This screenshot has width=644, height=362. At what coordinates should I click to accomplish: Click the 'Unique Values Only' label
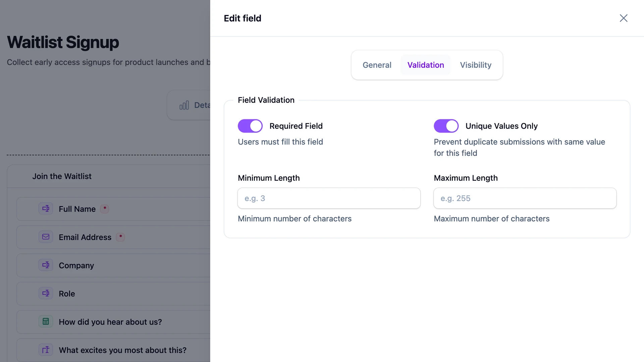pyautogui.click(x=501, y=126)
